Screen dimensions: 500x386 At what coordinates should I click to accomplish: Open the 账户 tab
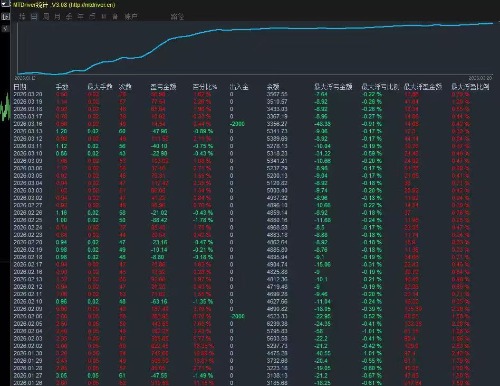coord(131,16)
